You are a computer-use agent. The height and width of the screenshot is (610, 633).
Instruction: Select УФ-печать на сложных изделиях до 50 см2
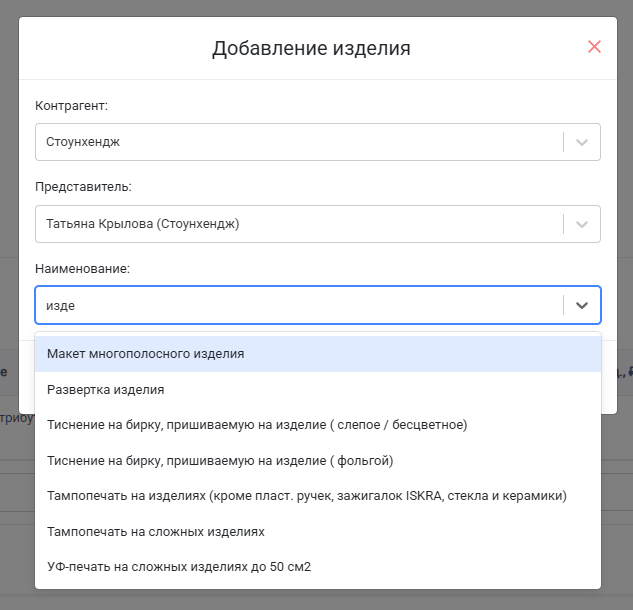pyautogui.click(x=318, y=567)
